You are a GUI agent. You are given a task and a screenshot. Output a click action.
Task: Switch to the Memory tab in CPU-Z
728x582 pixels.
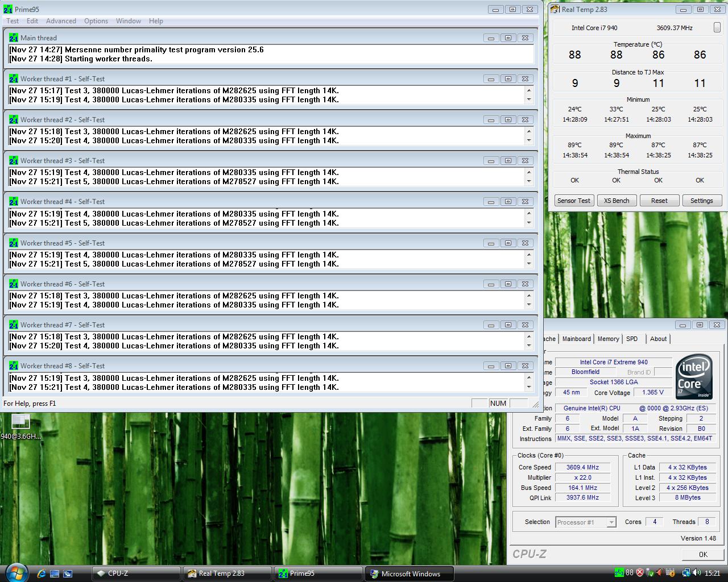[x=608, y=339]
